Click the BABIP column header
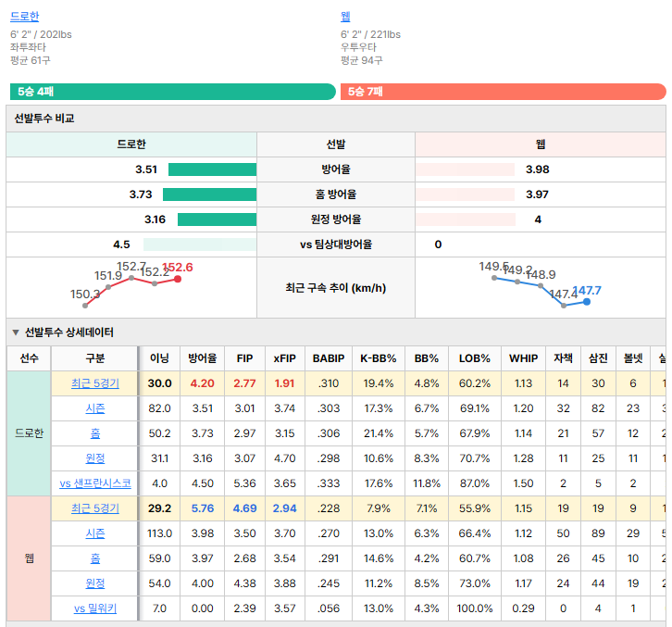This screenshot has height=627, width=672. pos(329,358)
